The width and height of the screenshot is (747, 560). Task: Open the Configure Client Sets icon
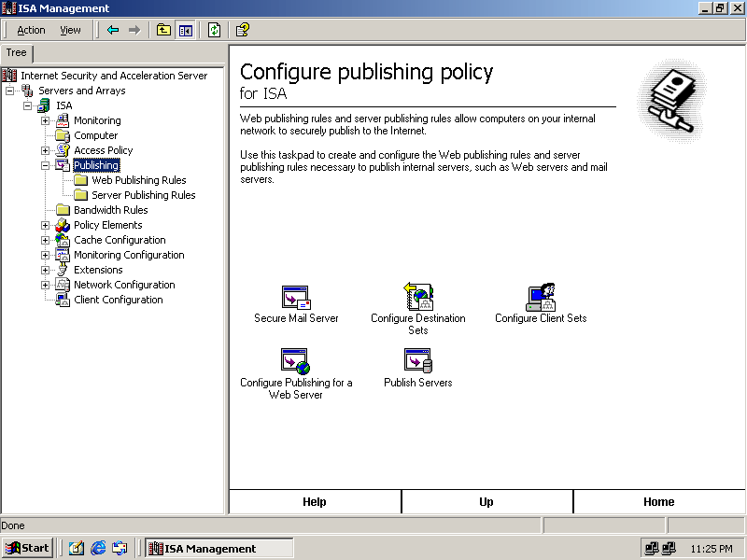point(541,298)
